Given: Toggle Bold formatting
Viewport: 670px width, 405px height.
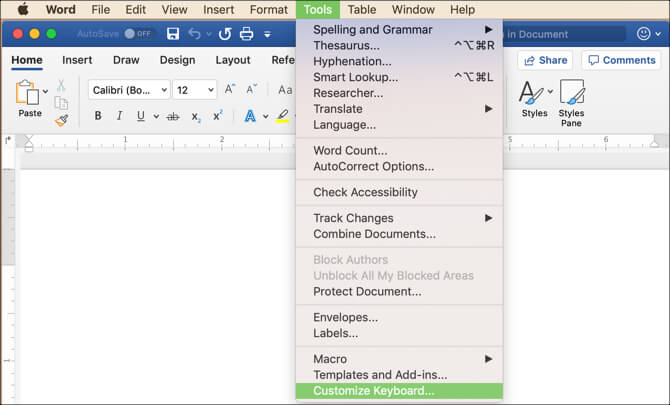Looking at the screenshot, I should 98,116.
